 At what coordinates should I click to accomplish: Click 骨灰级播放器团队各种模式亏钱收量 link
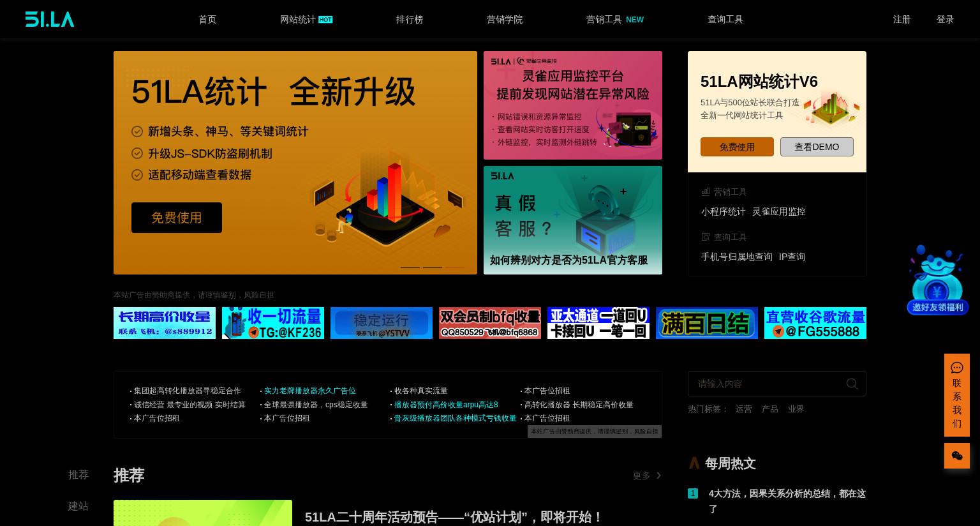[x=456, y=418]
